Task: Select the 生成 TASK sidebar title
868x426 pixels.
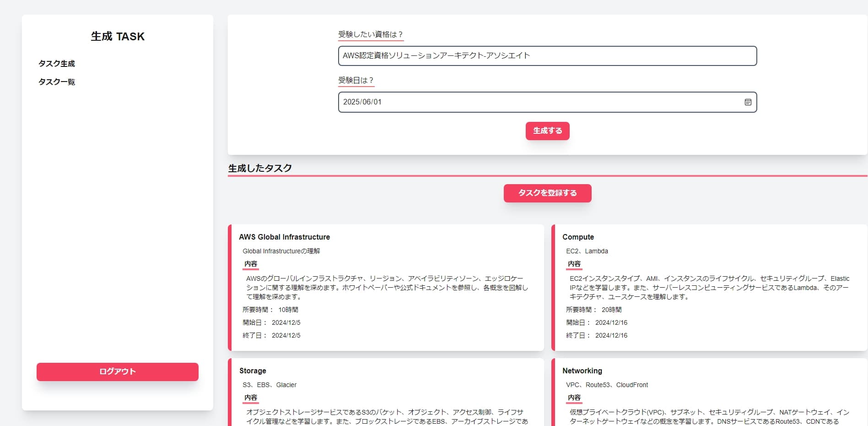Action: tap(118, 37)
